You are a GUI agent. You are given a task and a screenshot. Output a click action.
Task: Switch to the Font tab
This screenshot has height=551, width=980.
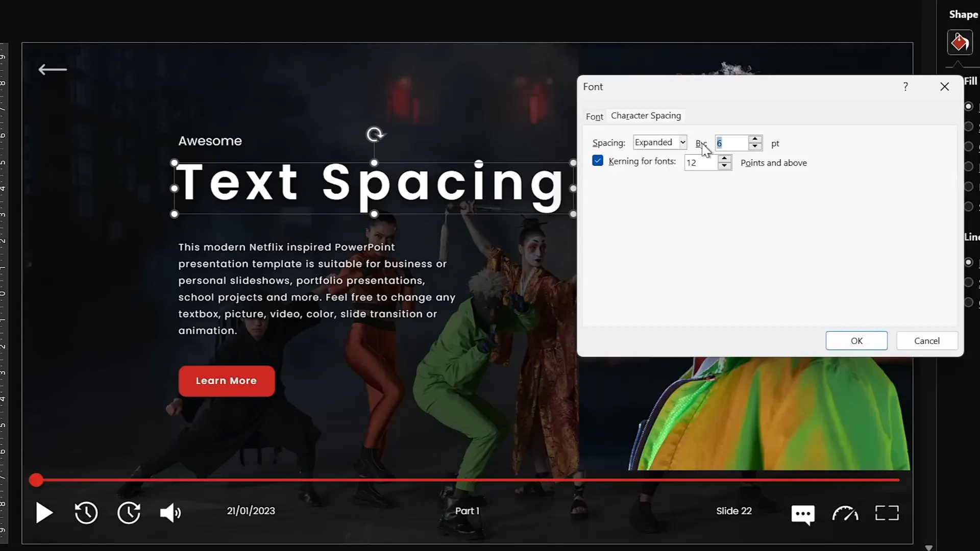pyautogui.click(x=594, y=116)
